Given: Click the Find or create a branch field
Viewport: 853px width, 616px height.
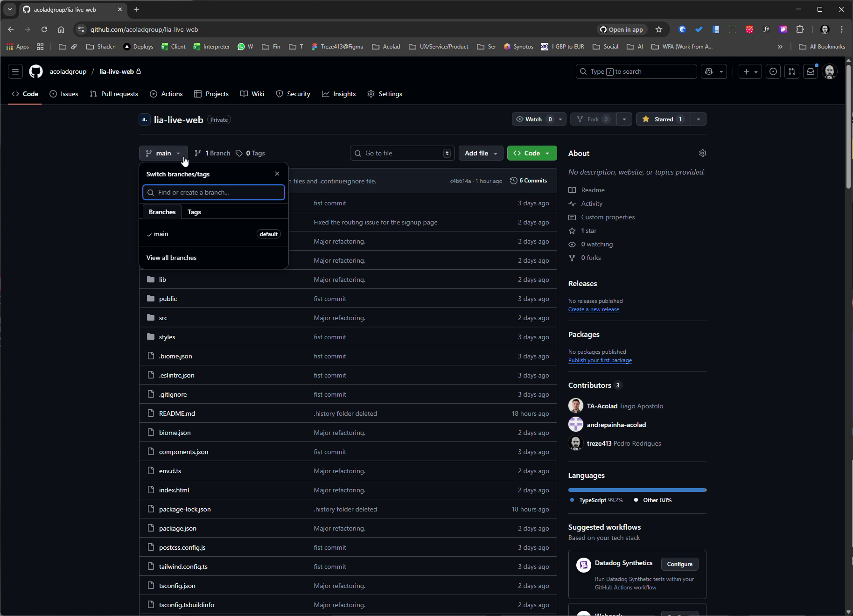Looking at the screenshot, I should click(213, 192).
